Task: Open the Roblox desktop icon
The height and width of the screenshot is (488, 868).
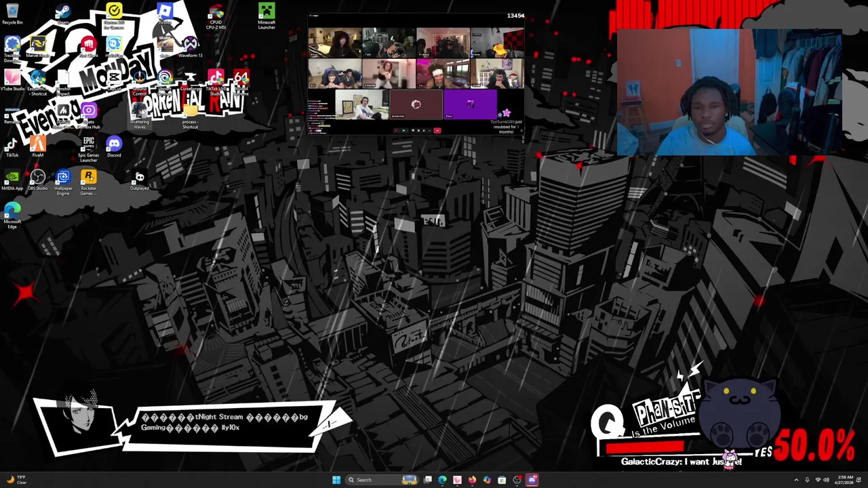Action: 165,14
